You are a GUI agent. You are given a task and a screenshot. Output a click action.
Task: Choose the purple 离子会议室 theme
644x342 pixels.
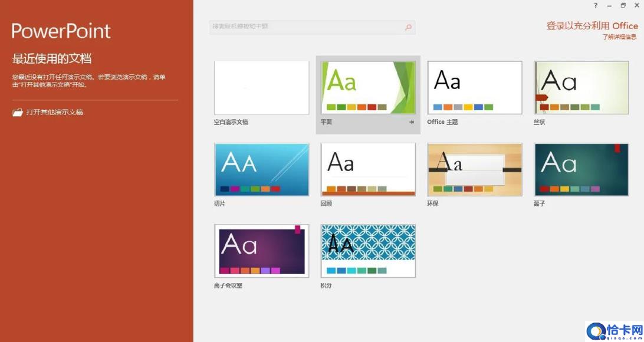[x=261, y=251]
